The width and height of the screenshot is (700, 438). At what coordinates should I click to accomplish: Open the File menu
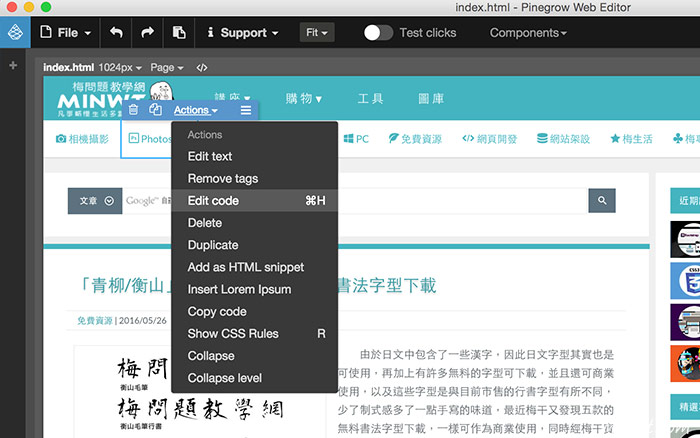coord(66,33)
